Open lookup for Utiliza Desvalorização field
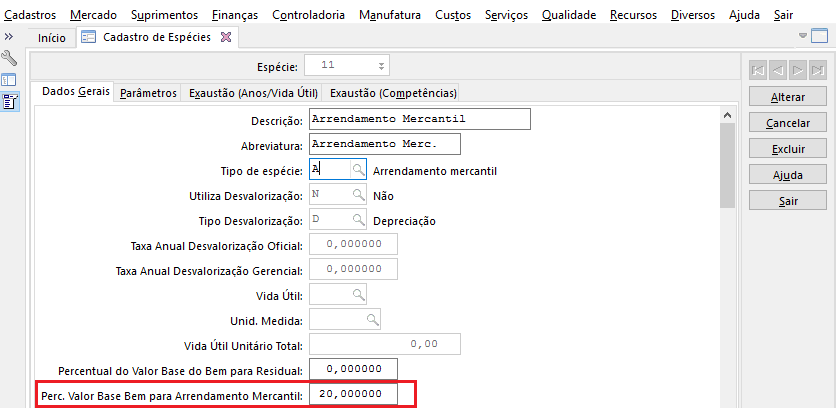The image size is (836, 408). tap(358, 195)
